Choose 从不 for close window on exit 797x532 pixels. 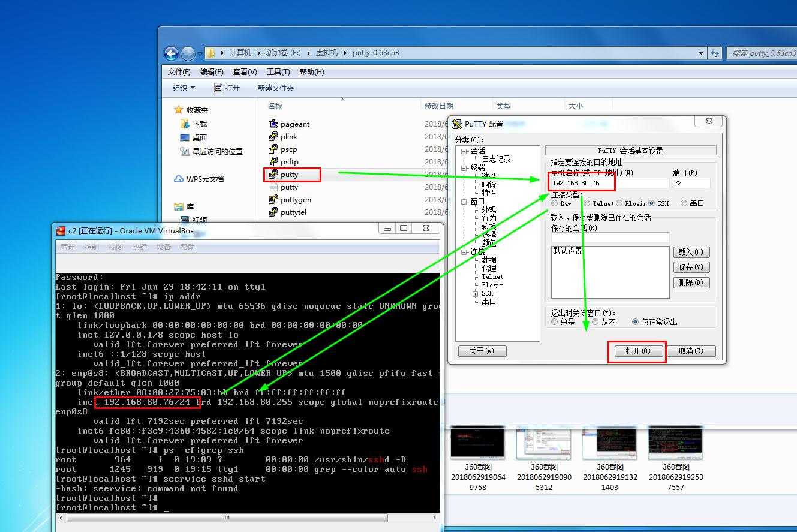pyautogui.click(x=595, y=322)
